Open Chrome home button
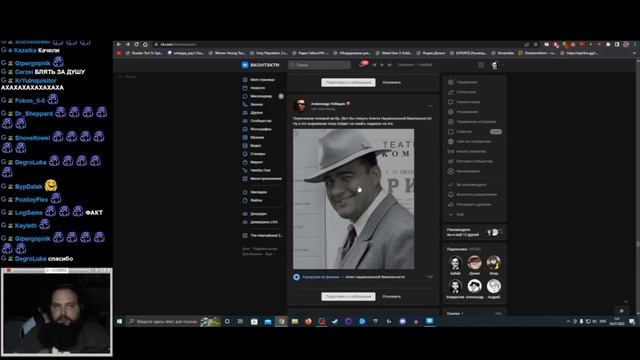Image resolution: width=640 pixels, height=360 pixels. point(145,44)
